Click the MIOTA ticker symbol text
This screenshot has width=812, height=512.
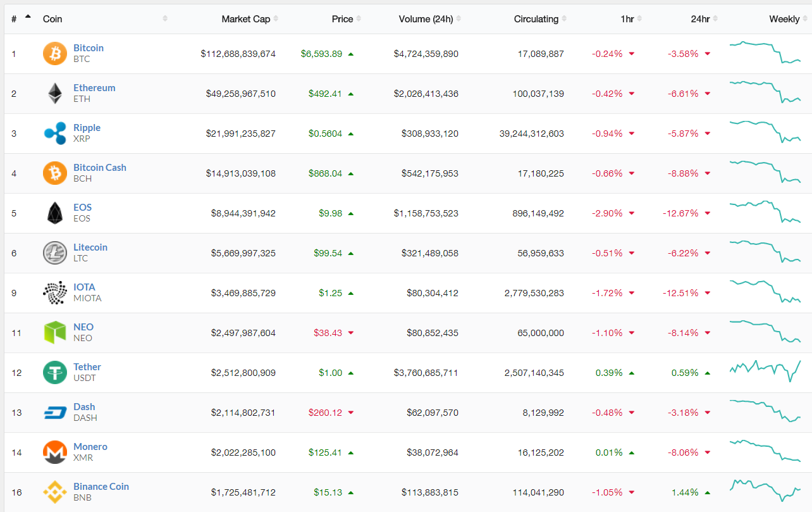(87, 298)
